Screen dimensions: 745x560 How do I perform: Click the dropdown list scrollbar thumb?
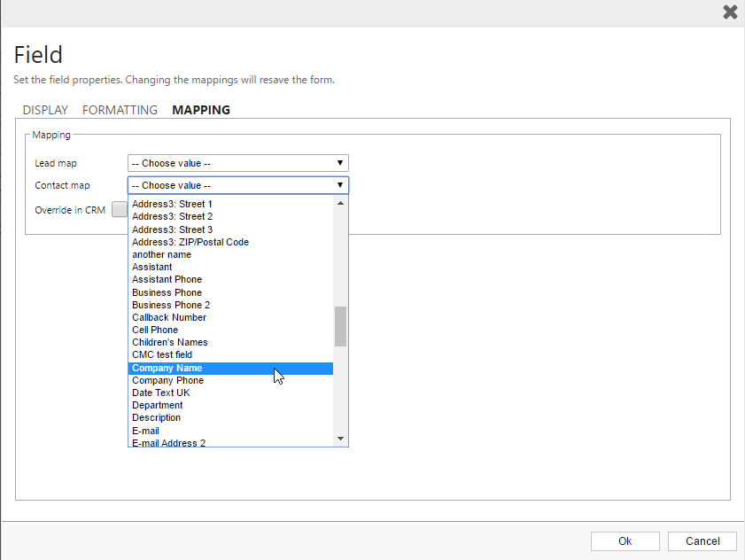coord(340,326)
